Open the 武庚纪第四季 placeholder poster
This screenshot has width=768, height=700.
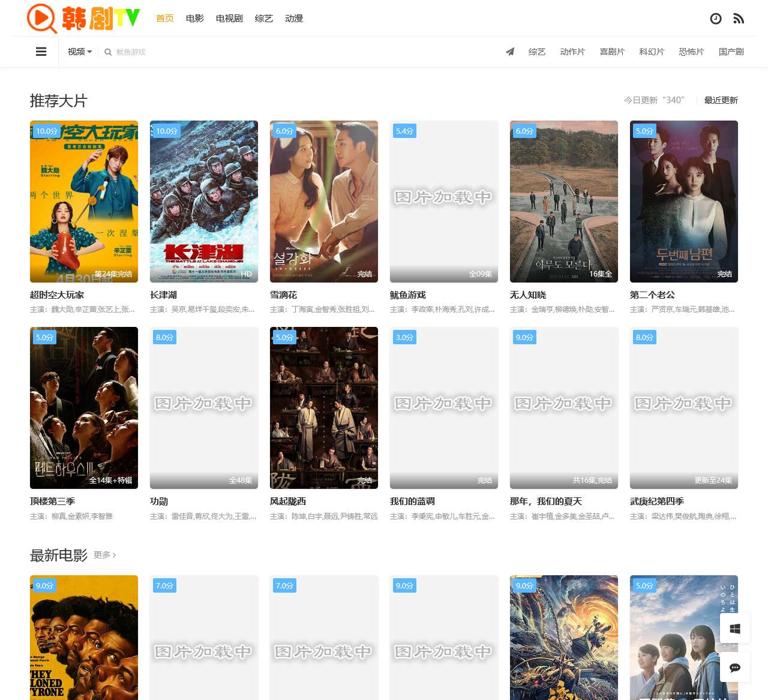[684, 408]
